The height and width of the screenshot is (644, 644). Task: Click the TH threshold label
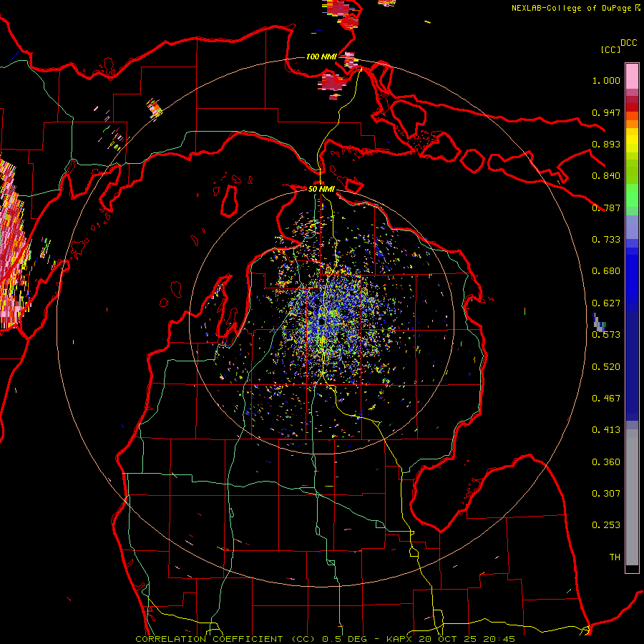[x=615, y=557]
